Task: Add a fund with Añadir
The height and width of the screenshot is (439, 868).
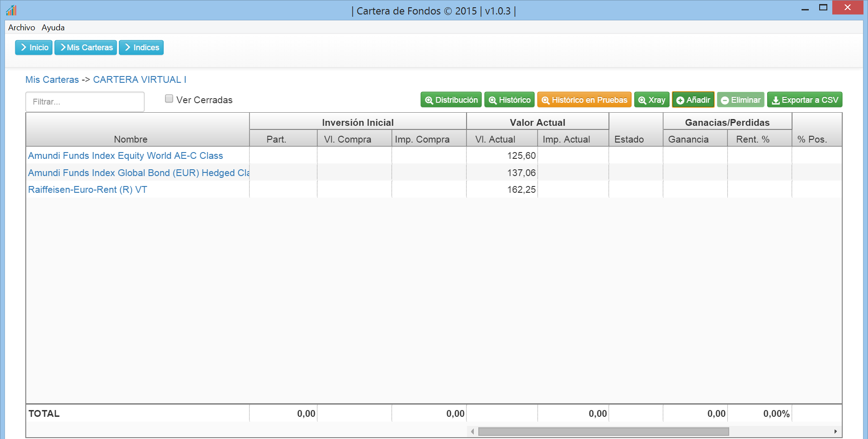Action: [693, 100]
